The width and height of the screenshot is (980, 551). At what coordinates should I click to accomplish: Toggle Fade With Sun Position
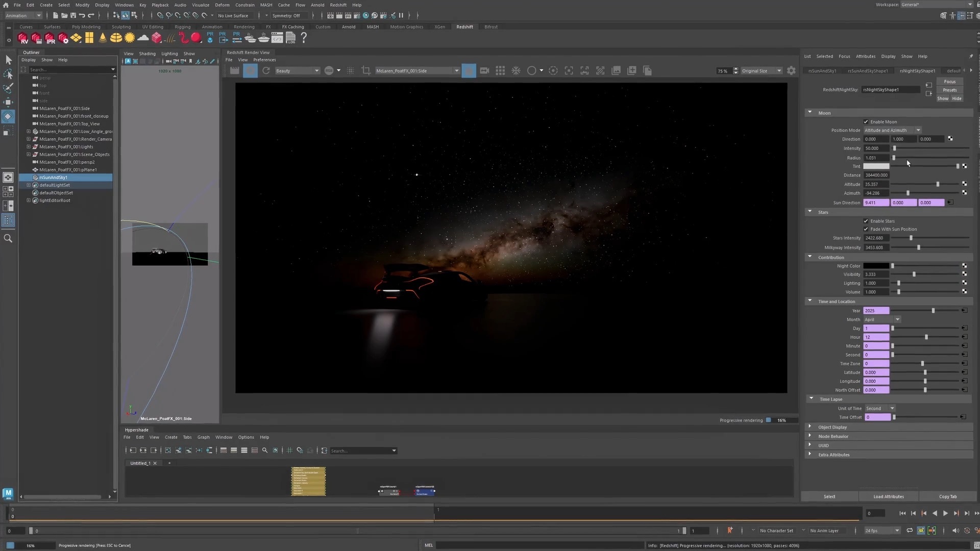click(866, 229)
